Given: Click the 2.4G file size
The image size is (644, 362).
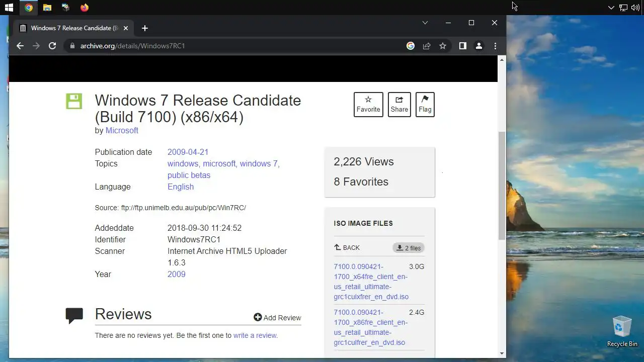Looking at the screenshot, I should (417, 312).
